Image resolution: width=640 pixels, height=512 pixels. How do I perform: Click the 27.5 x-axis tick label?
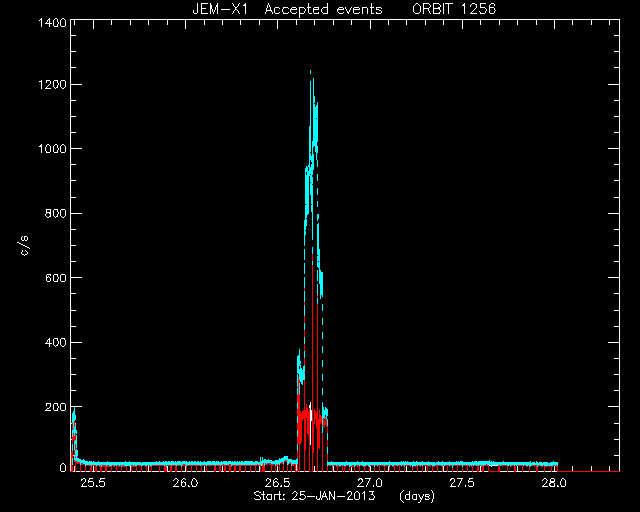pos(462,483)
